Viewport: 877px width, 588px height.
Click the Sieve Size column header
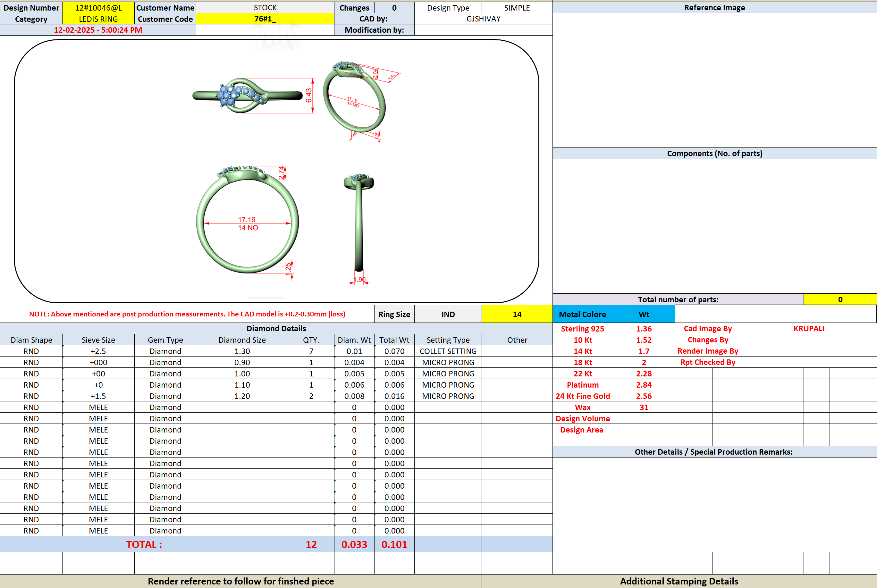coord(98,340)
